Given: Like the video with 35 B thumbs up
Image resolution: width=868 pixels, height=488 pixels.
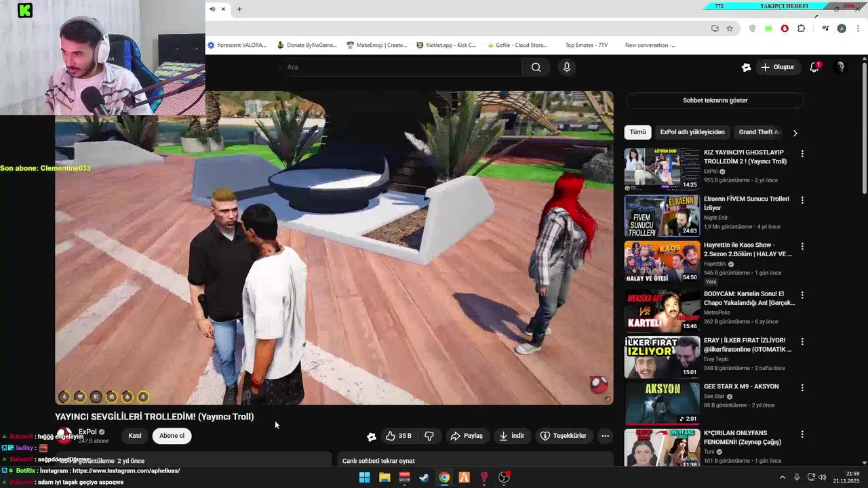Looking at the screenshot, I should click(x=399, y=436).
